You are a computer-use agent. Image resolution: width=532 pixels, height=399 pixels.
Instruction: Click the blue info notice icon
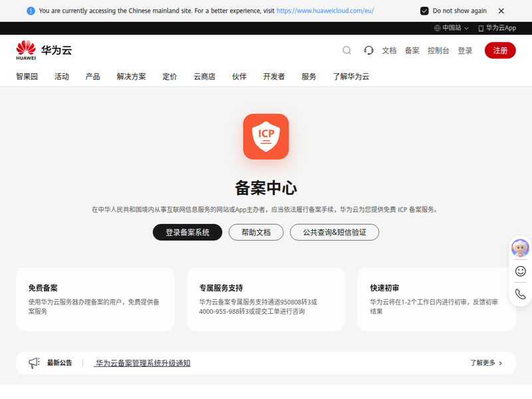[31, 11]
